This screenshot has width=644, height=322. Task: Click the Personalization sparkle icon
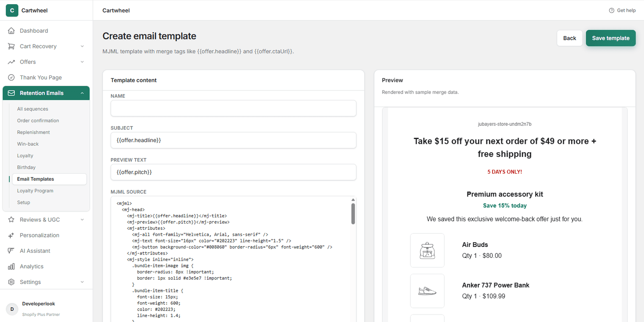tap(11, 235)
